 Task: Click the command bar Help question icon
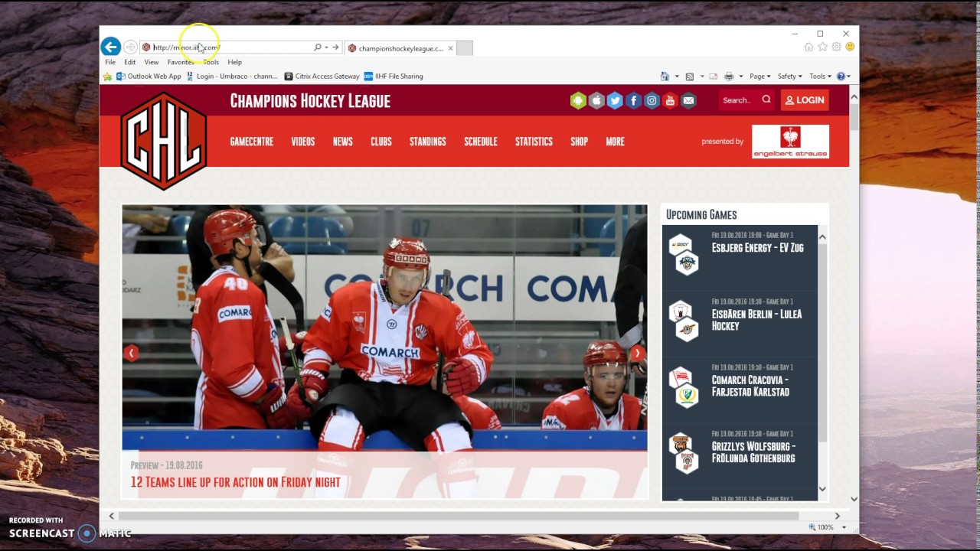click(x=841, y=77)
